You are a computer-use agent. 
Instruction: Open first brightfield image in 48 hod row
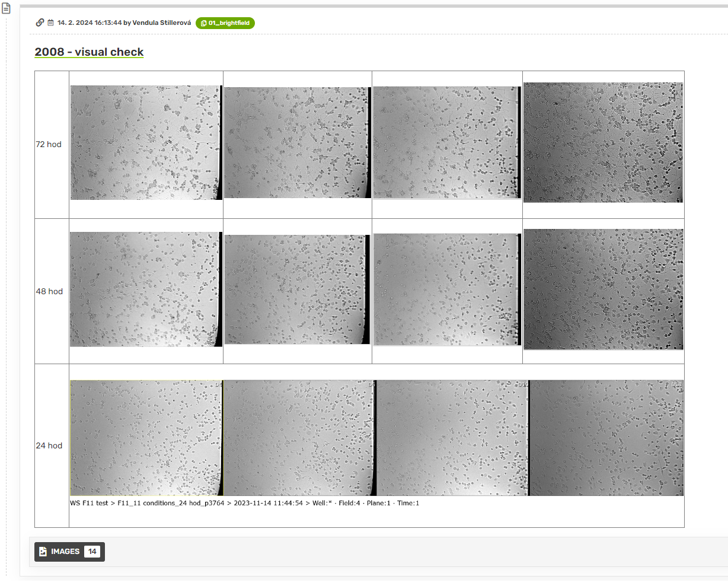(x=146, y=289)
